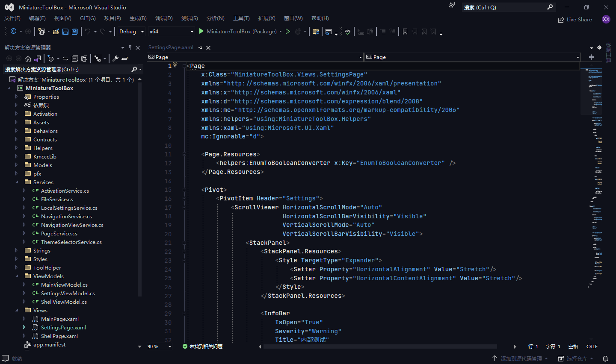Open the 编辑(E) menu
This screenshot has height=364, width=616.
click(37, 18)
